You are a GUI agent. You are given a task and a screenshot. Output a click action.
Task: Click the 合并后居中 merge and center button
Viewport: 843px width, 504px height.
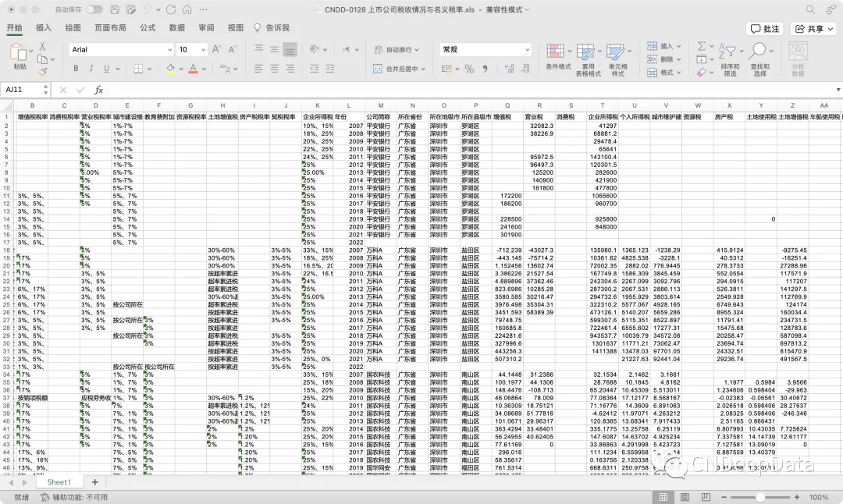click(x=399, y=69)
